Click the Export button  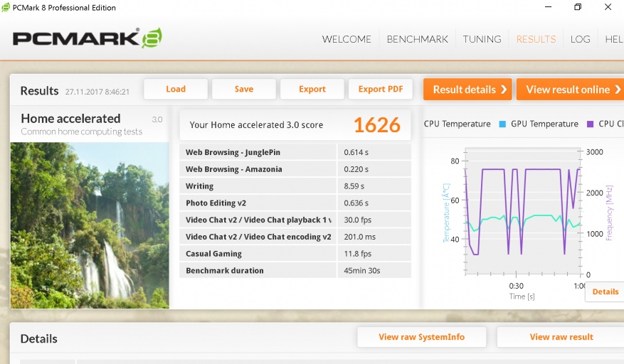coord(312,89)
